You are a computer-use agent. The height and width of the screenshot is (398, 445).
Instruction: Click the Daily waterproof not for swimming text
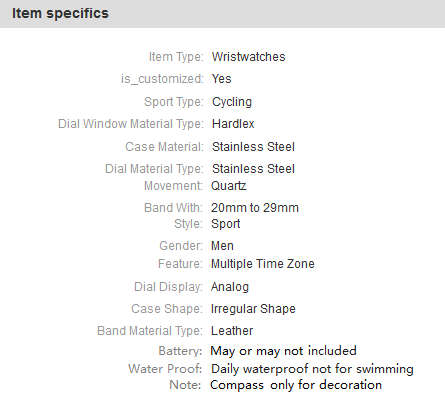pyautogui.click(x=312, y=369)
